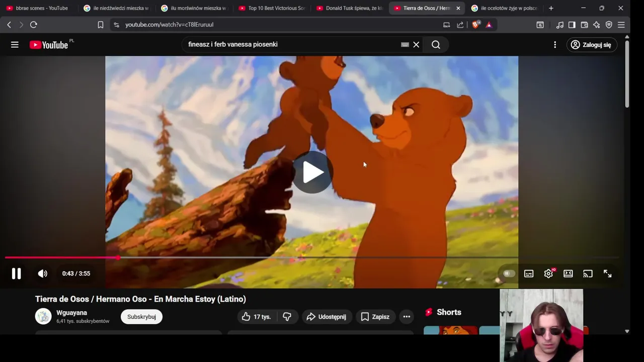Switch to Top 10 Best Victorious tab

272,8
